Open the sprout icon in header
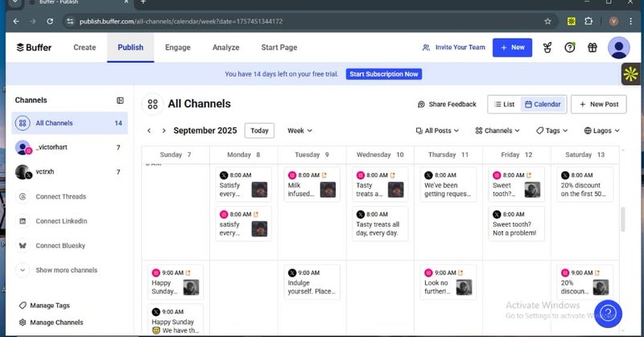This screenshot has width=644, height=337. pyautogui.click(x=547, y=47)
